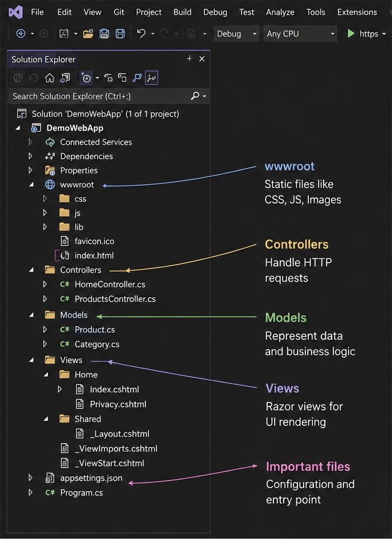Expand the HomeController.cs node
Screen dimensions: 392x540
click(45, 284)
